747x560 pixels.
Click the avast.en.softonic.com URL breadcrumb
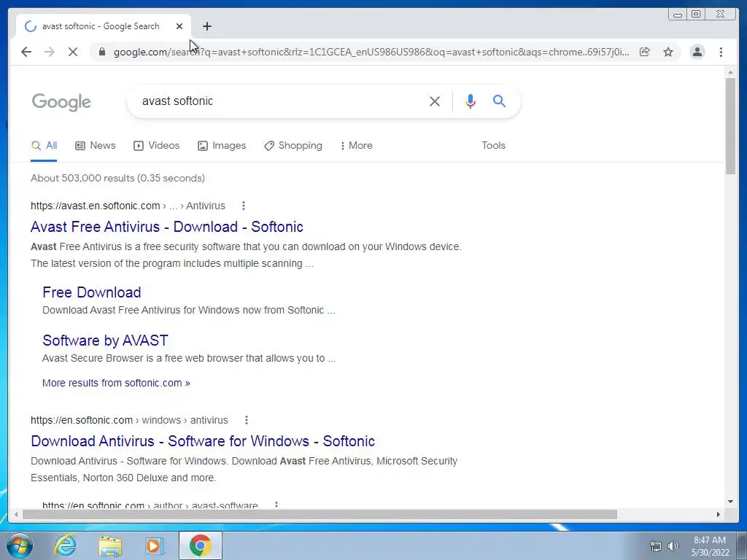point(128,206)
